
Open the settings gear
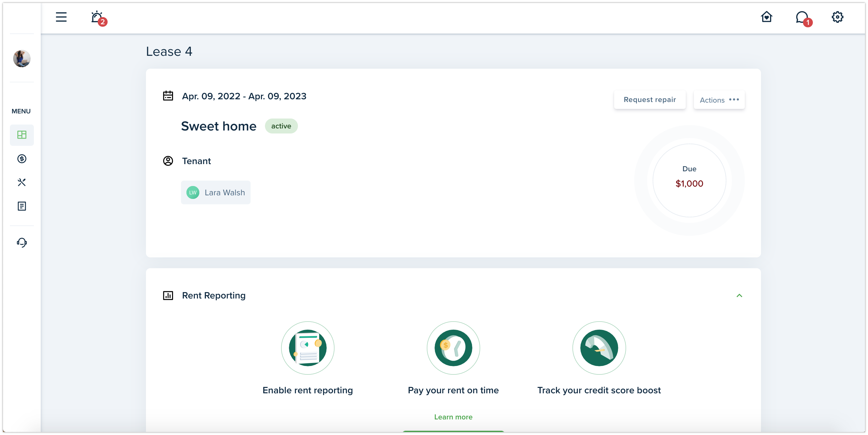click(837, 17)
